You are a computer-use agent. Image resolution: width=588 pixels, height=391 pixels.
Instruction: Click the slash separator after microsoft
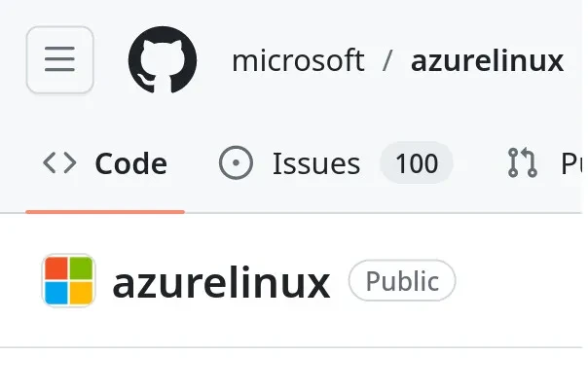click(x=387, y=60)
